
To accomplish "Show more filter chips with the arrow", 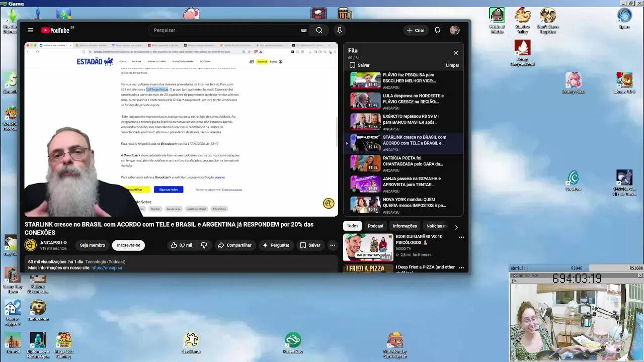I will point(456,227).
